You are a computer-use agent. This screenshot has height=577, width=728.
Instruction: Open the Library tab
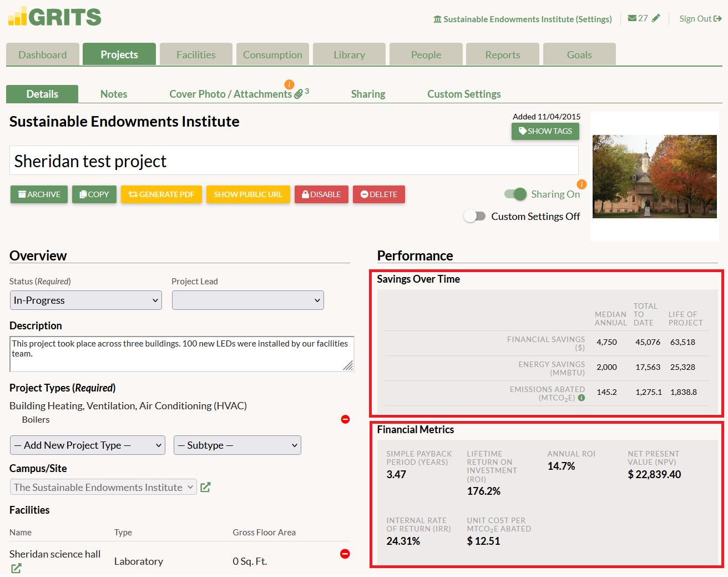coord(349,54)
